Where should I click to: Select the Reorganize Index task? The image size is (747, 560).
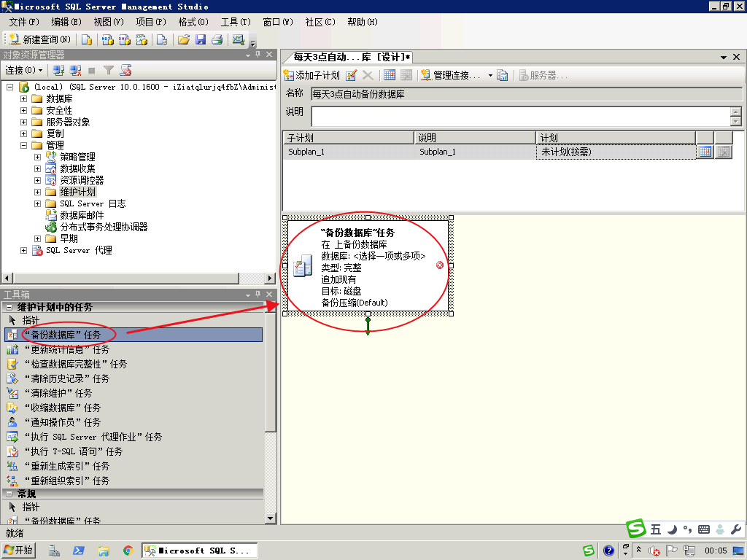click(x=133, y=481)
